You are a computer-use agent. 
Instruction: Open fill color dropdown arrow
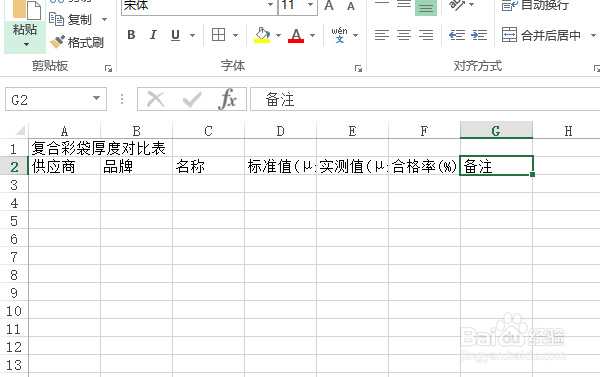point(279,35)
